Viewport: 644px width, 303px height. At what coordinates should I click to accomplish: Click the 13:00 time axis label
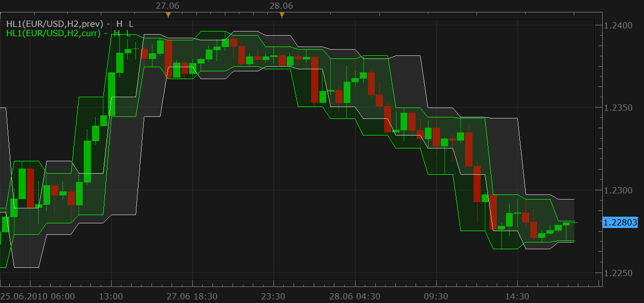tap(111, 296)
